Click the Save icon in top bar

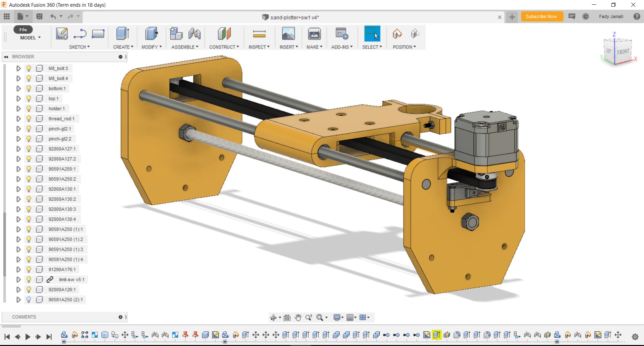39,16
